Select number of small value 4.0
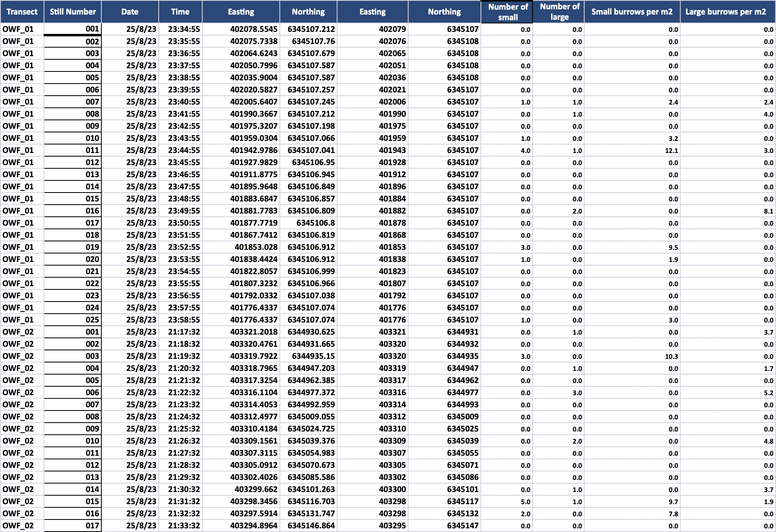 pos(507,150)
